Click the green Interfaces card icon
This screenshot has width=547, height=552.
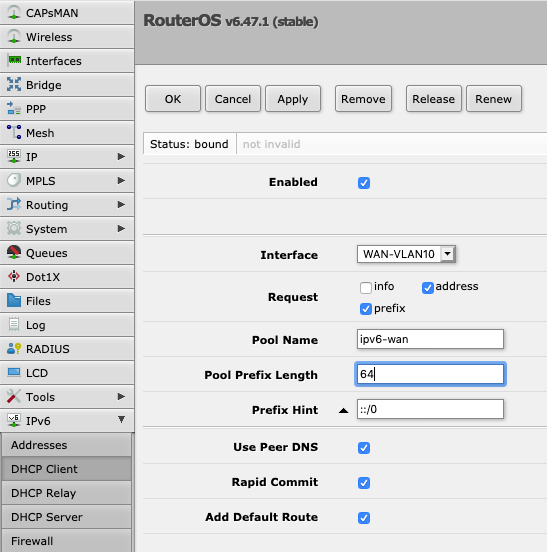[x=14, y=60]
